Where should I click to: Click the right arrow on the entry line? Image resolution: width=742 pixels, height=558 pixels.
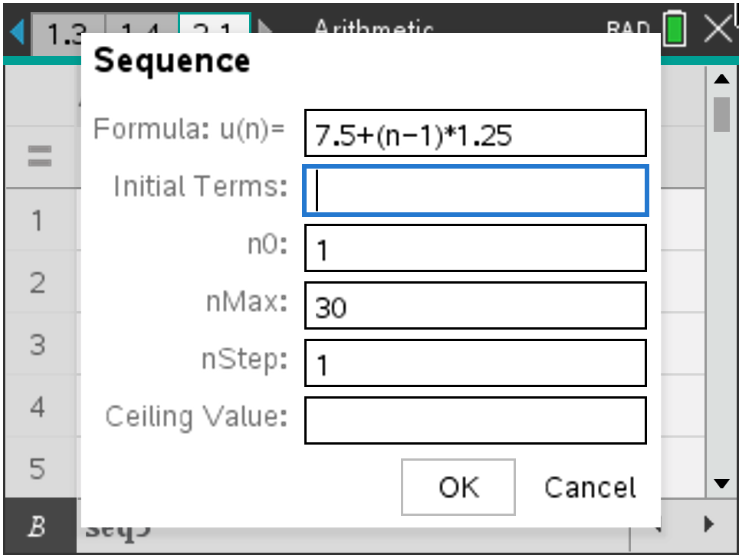coord(709,523)
